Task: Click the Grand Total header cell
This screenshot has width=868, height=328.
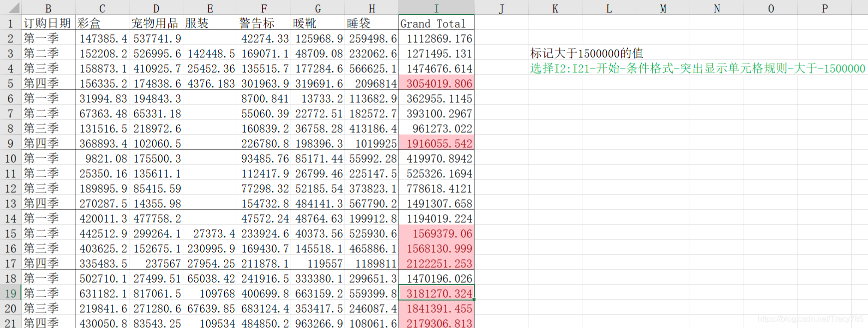Action: (436, 23)
